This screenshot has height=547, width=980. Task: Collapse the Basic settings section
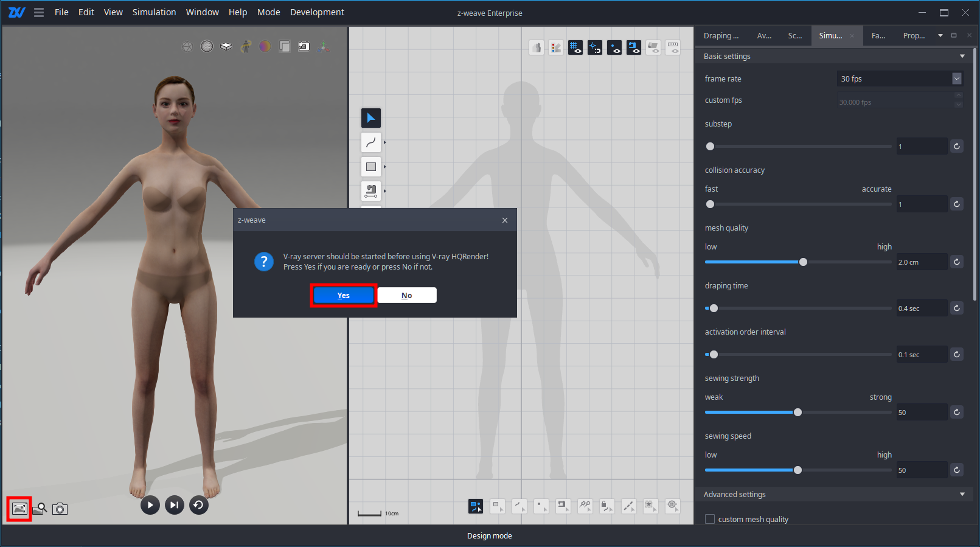point(962,56)
